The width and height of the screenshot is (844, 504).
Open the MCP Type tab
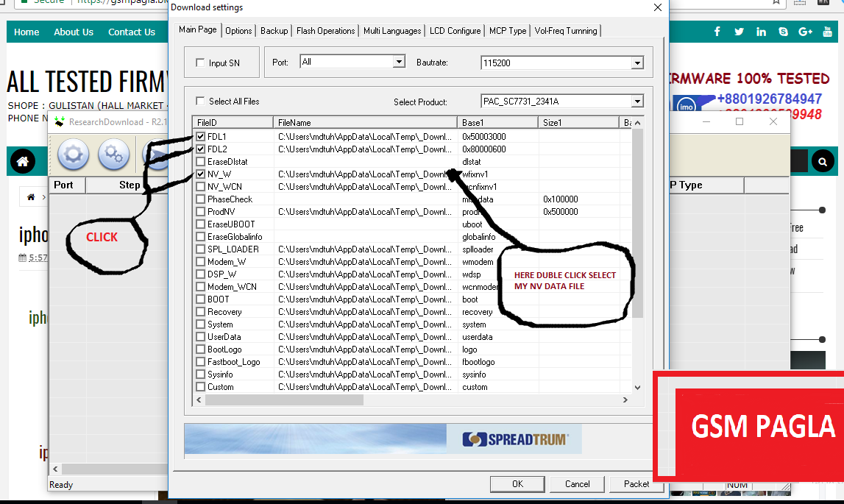508,31
